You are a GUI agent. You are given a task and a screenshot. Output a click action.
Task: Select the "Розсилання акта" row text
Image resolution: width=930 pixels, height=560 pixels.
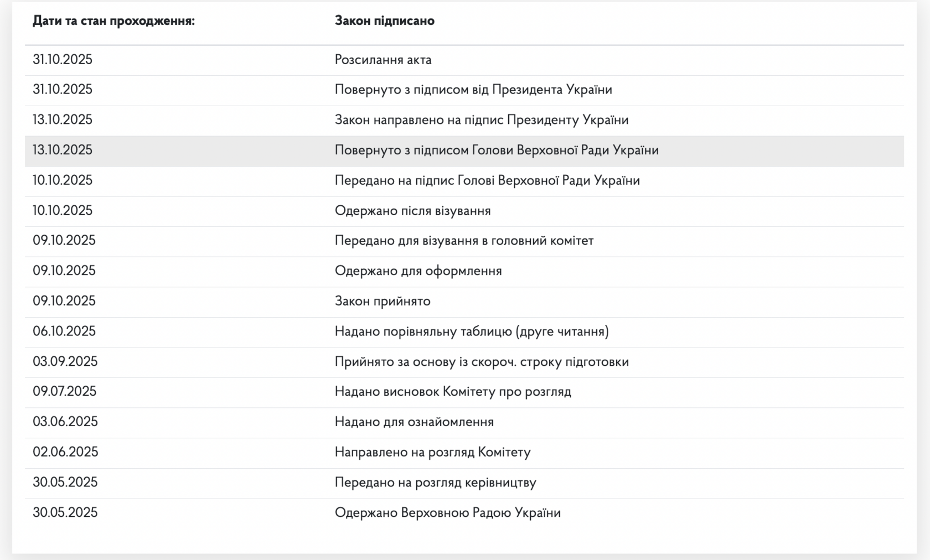click(x=383, y=60)
